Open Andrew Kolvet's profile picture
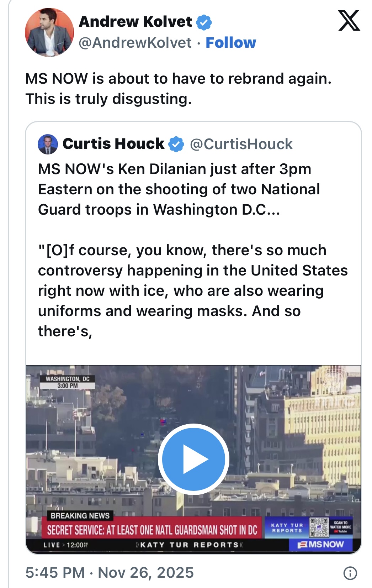The image size is (372, 588). click(x=49, y=32)
